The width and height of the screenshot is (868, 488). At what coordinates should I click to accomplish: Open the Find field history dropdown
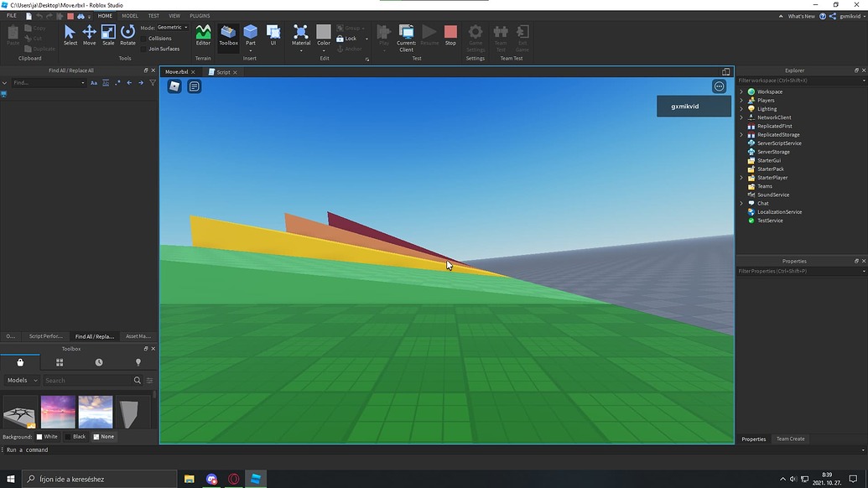coord(83,83)
